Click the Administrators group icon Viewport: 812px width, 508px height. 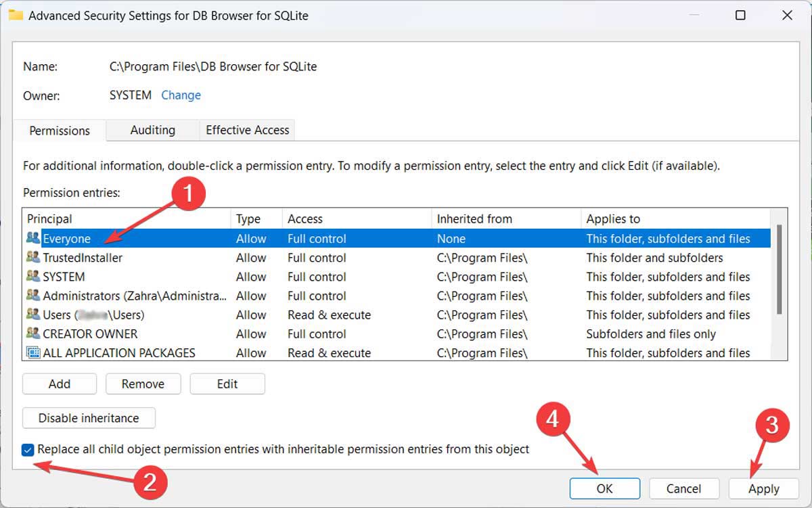pyautogui.click(x=33, y=296)
